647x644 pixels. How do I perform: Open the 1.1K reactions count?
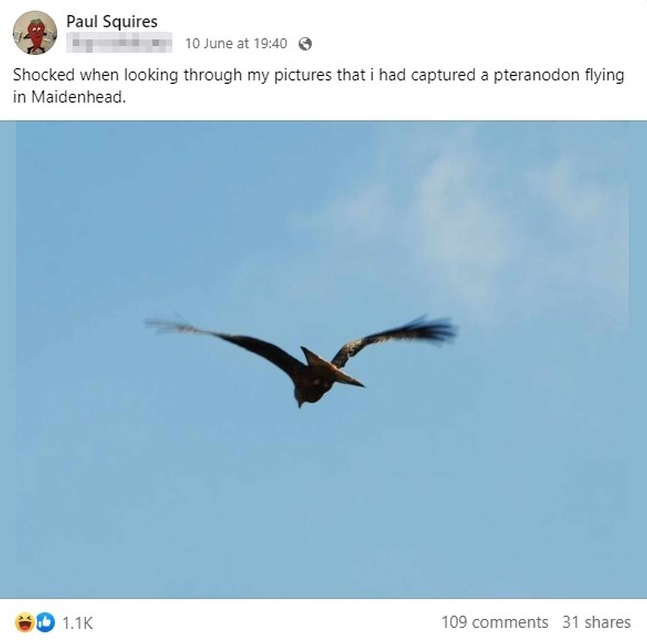(77, 623)
